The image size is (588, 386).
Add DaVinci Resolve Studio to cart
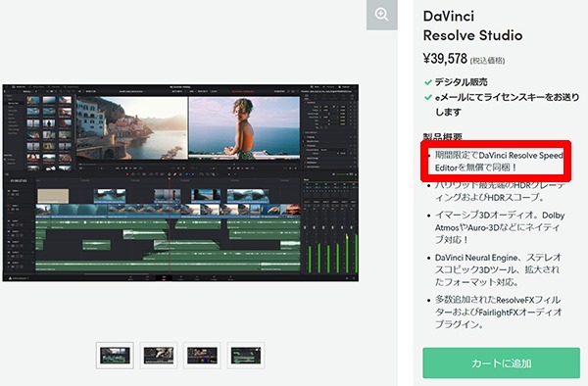(502, 362)
